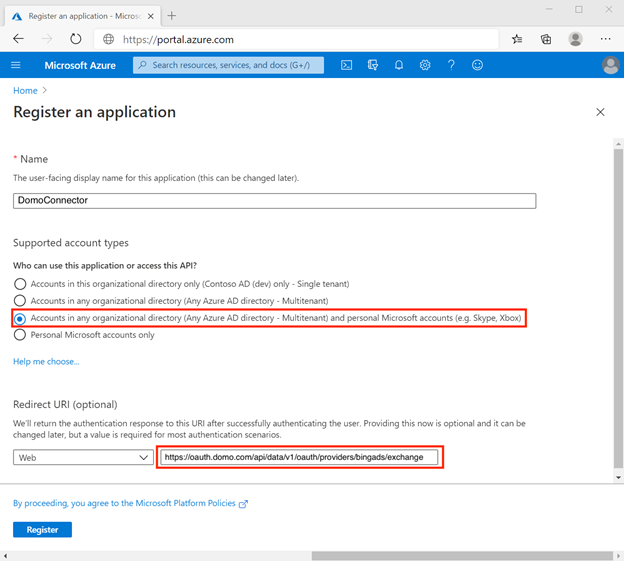
Task: Open the Directory and subscription filter icon
Action: (372, 65)
